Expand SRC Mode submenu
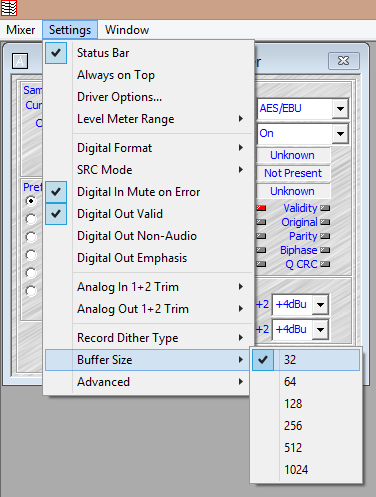376x497 pixels. click(148, 170)
